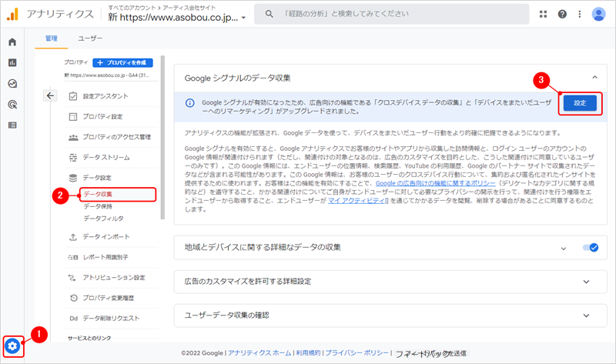Screen dimensions: 616x364
Task: Open the property selector dropdown arrow
Action: [x=243, y=18]
